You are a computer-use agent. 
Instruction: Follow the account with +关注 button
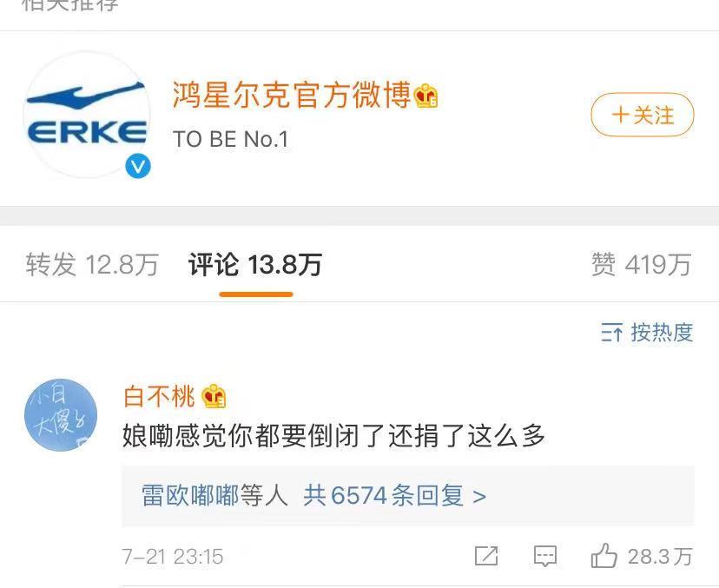point(642,115)
